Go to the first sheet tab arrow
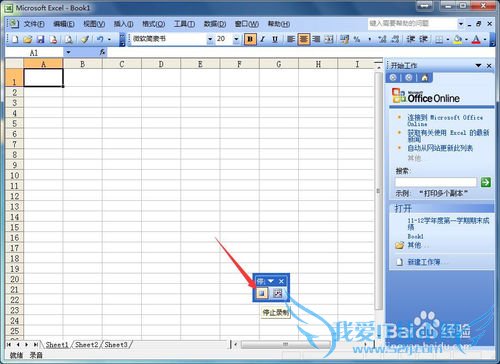The image size is (500, 364). point(9,344)
